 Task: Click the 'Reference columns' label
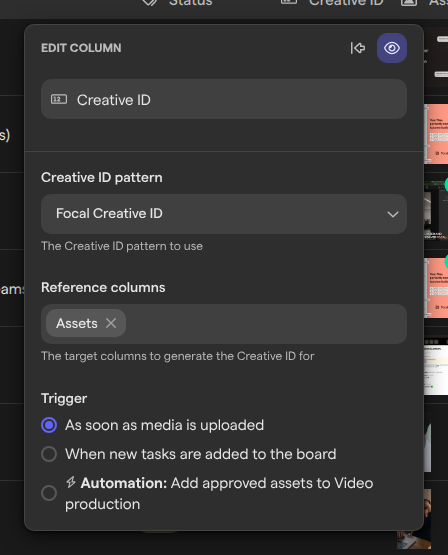(103, 287)
